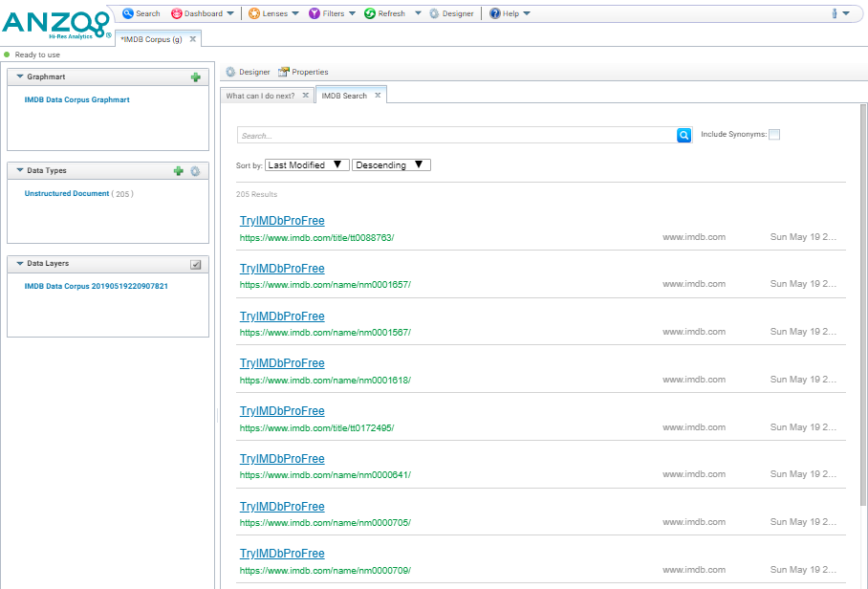Select Unstructured Document data type
This screenshot has height=589, width=868.
point(66,193)
